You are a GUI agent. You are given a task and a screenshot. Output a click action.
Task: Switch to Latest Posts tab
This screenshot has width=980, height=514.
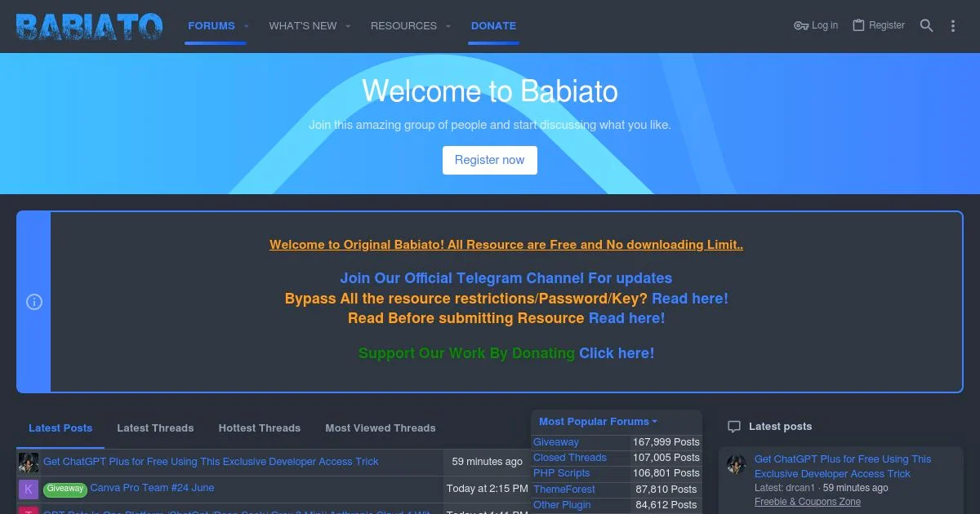(x=60, y=428)
